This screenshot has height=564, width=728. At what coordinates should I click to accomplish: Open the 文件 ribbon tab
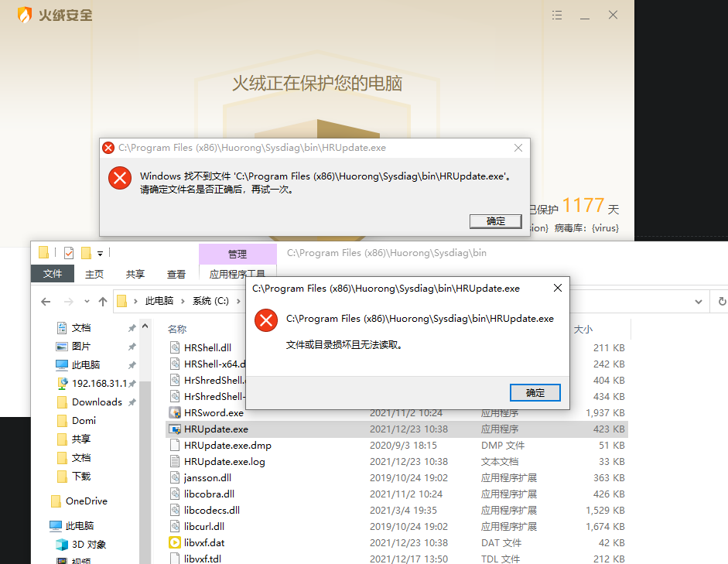click(x=53, y=274)
